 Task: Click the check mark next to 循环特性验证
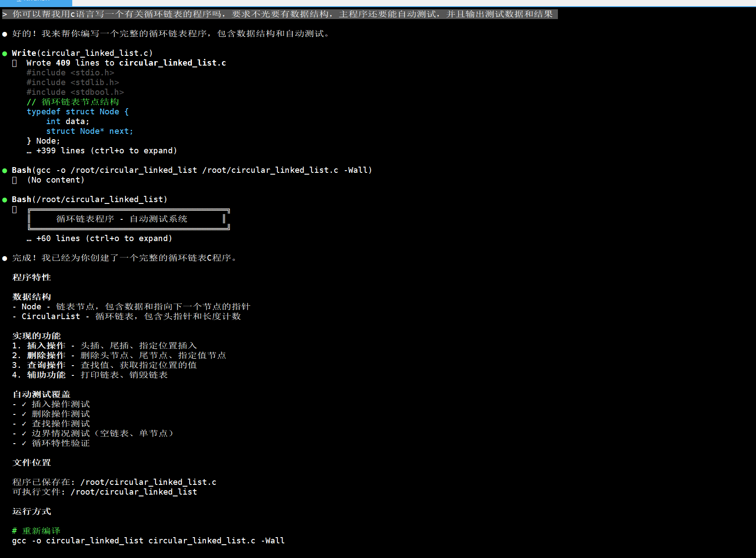(x=24, y=443)
